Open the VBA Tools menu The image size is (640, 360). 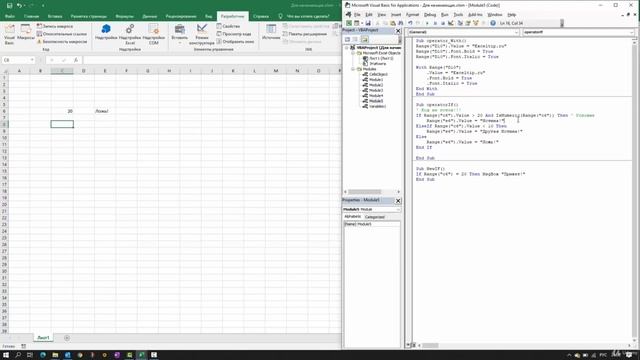(x=458, y=15)
